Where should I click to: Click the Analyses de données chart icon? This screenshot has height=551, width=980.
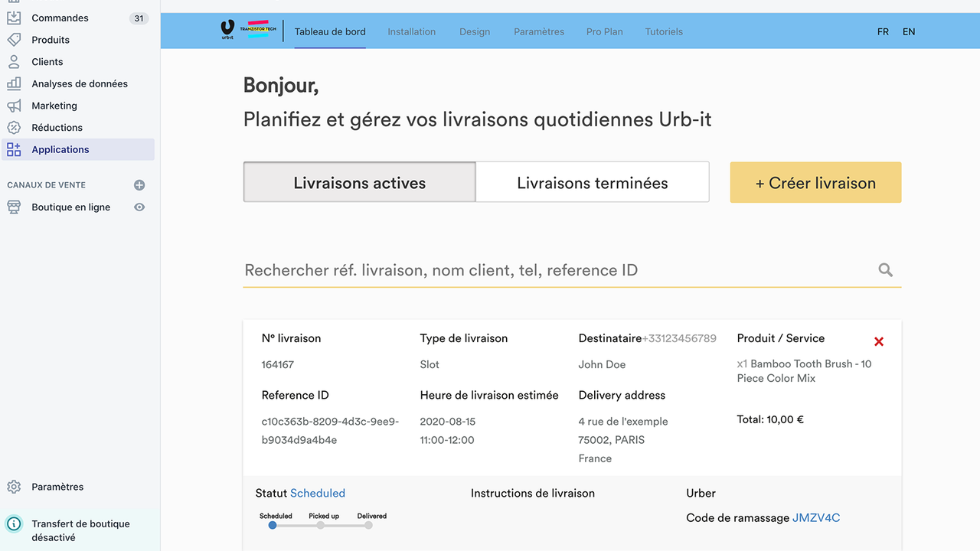(x=14, y=83)
